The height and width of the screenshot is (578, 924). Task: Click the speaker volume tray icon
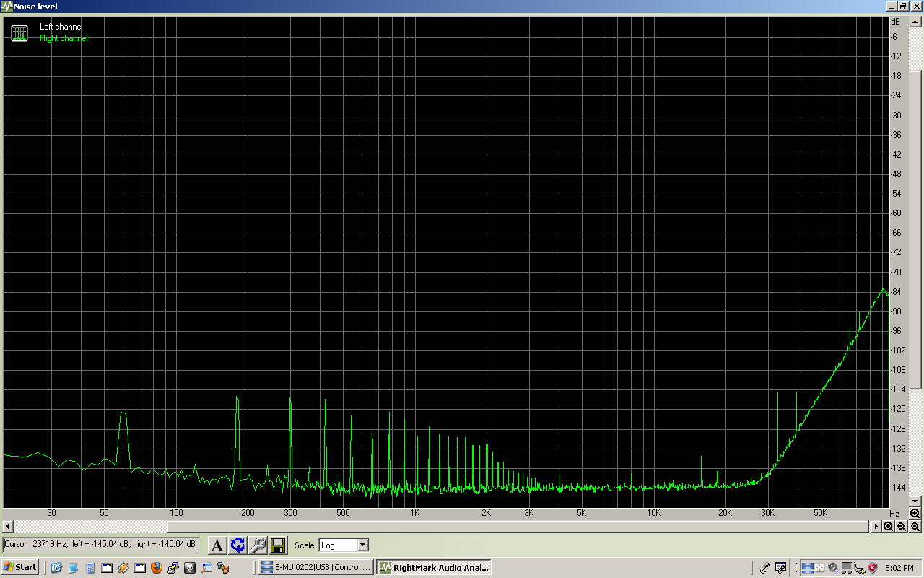(834, 568)
